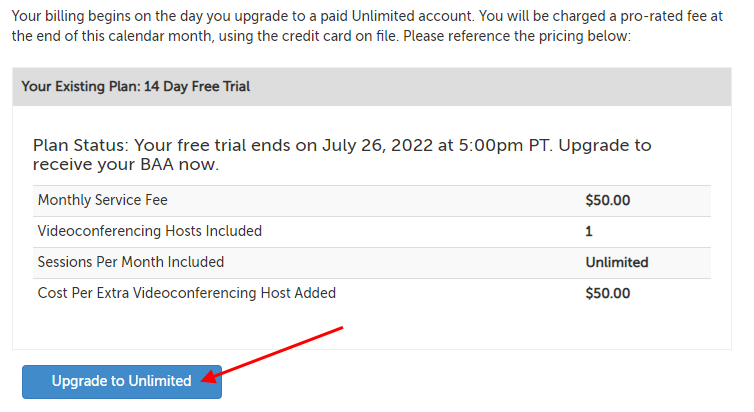Select the extra host cost $50.00 value
The height and width of the screenshot is (412, 754).
tap(608, 293)
